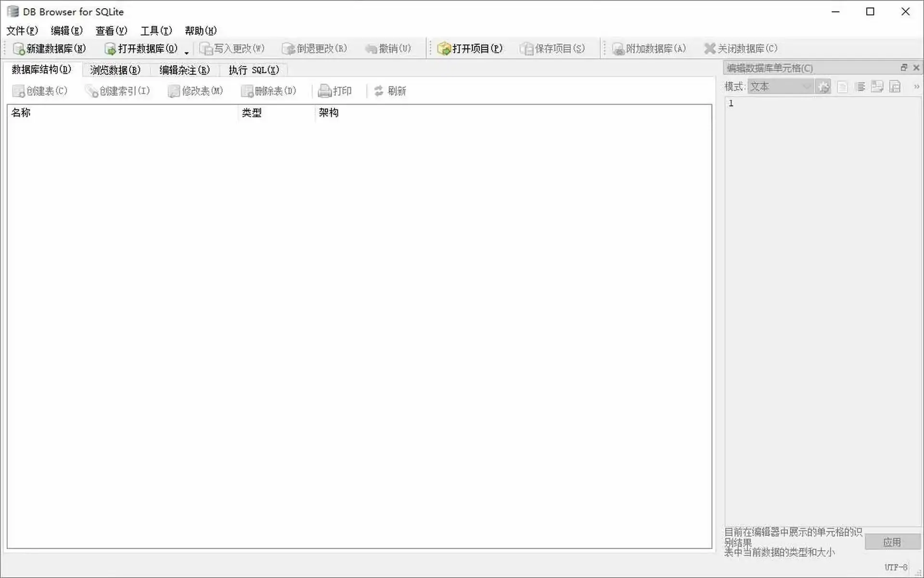Screen dimensions: 924x578
Task: Close the 编辑数据库单元格 panel
Action: pos(916,68)
